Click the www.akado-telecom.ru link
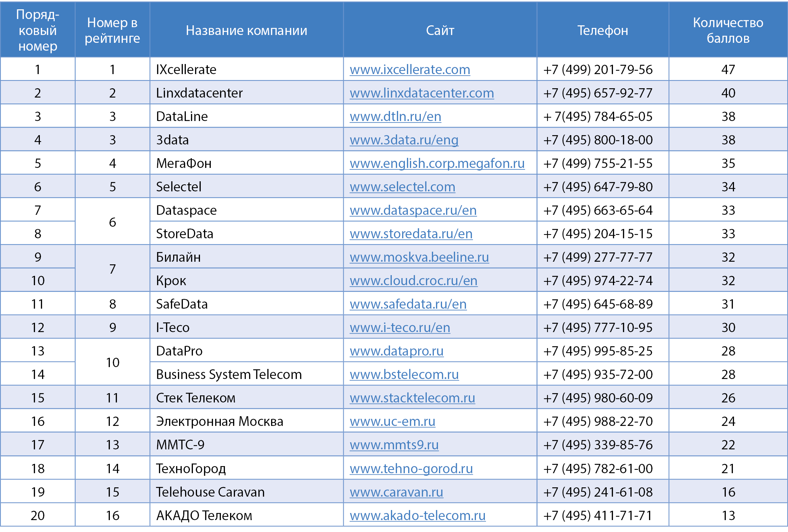Screen dimensions: 788x532 (x=417, y=516)
